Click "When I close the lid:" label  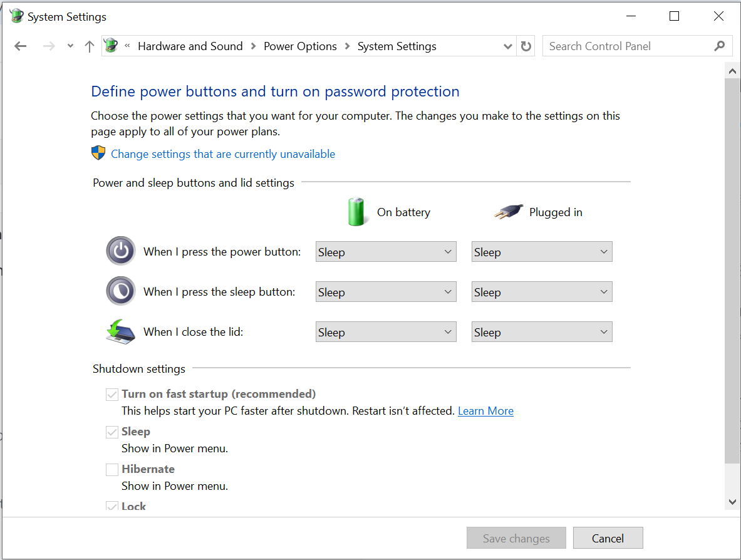[194, 332]
